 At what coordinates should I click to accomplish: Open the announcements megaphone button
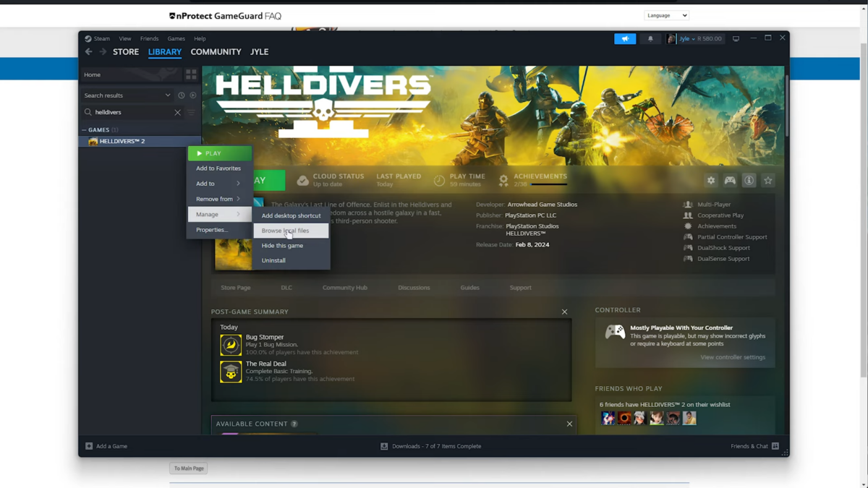(x=625, y=39)
